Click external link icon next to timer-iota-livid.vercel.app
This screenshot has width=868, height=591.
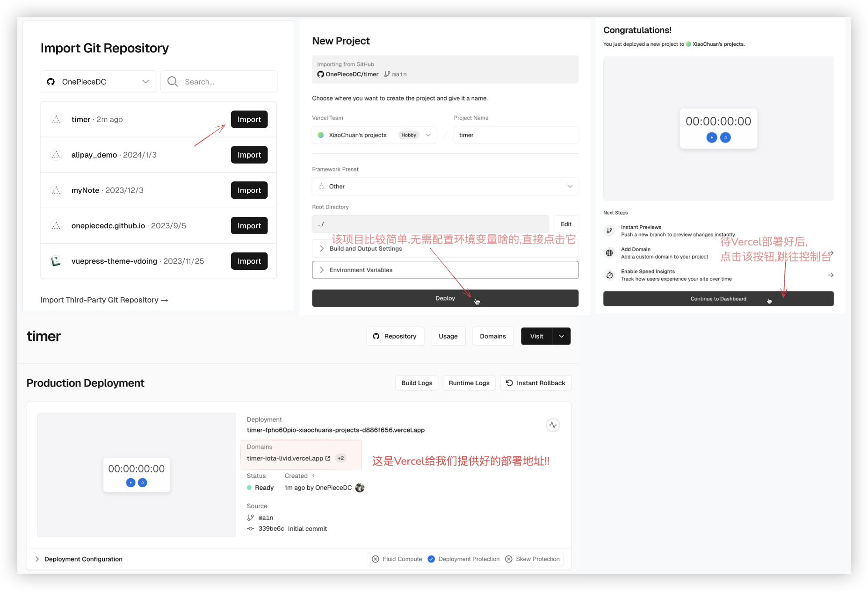(328, 458)
